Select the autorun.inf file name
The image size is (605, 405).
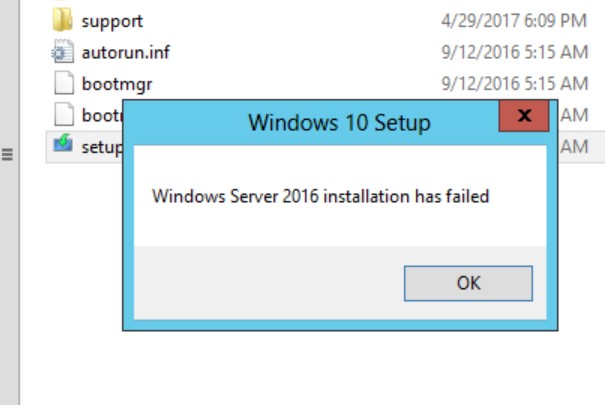point(118,50)
